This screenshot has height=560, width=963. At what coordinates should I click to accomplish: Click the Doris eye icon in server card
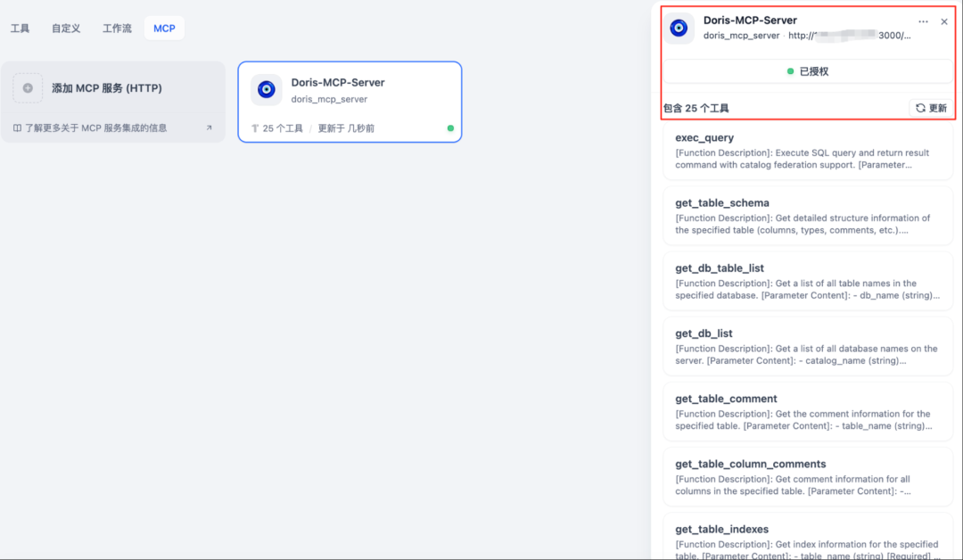(x=266, y=89)
